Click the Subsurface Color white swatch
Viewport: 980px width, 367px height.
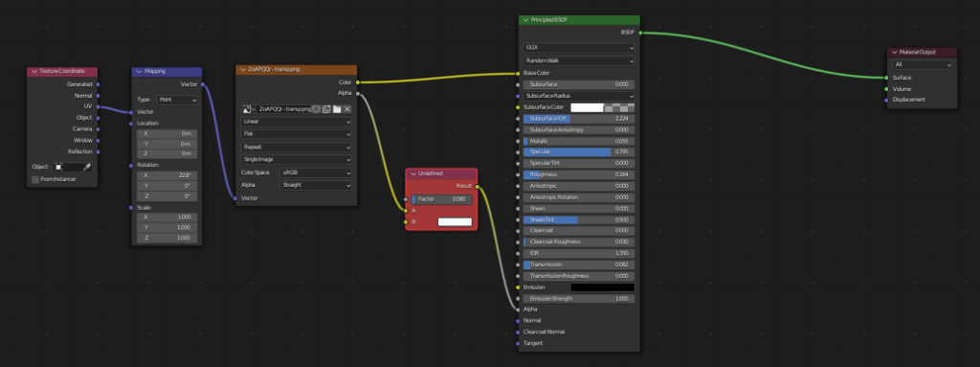(587, 107)
